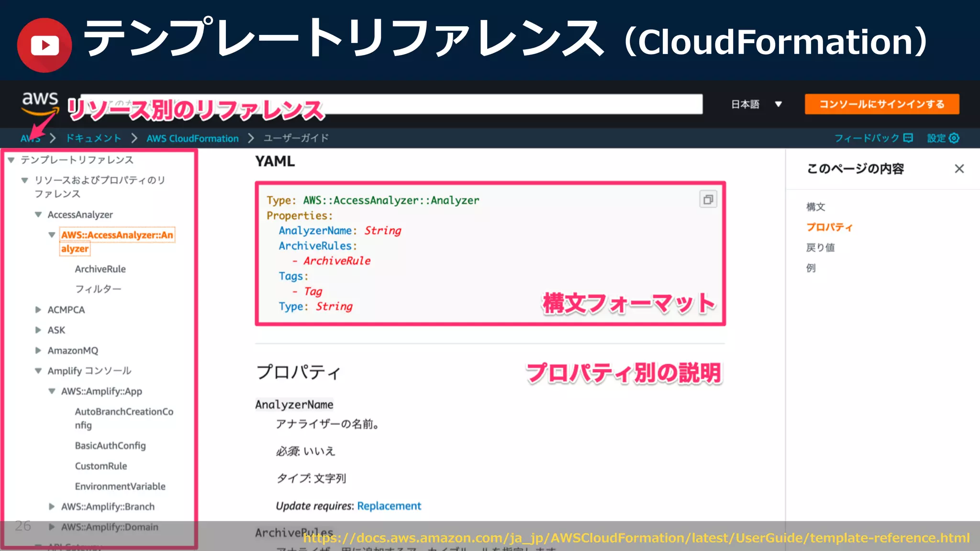Close the 'このページの内容' panel
980x551 pixels.
959,169
